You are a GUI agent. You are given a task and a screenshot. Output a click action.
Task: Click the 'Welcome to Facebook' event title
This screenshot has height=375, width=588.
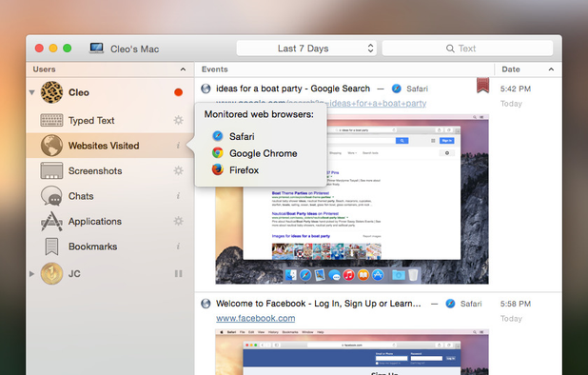(319, 304)
